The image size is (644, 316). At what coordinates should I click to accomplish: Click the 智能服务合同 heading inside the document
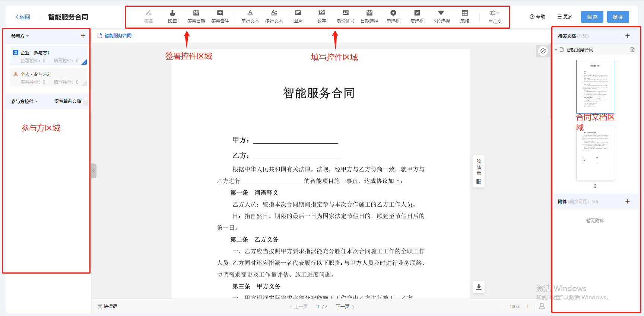[x=319, y=93]
